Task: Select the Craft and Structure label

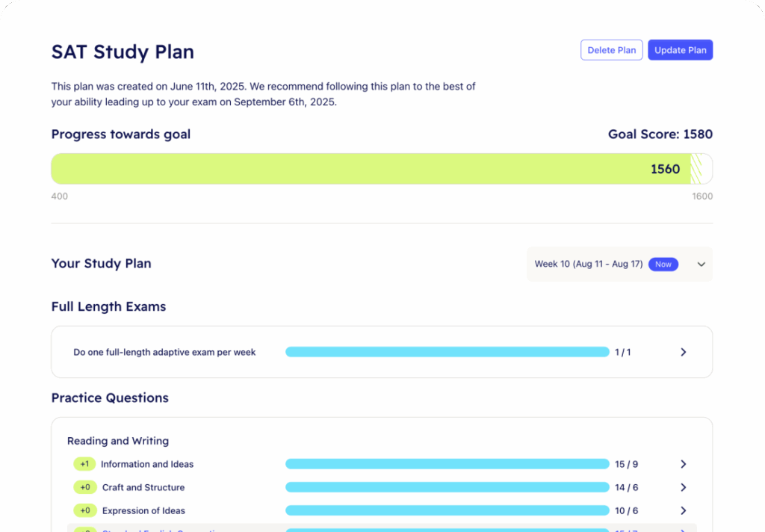Action: [x=143, y=487]
